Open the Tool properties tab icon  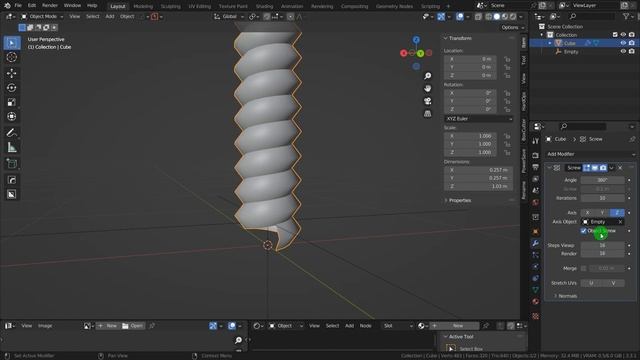pos(536,141)
